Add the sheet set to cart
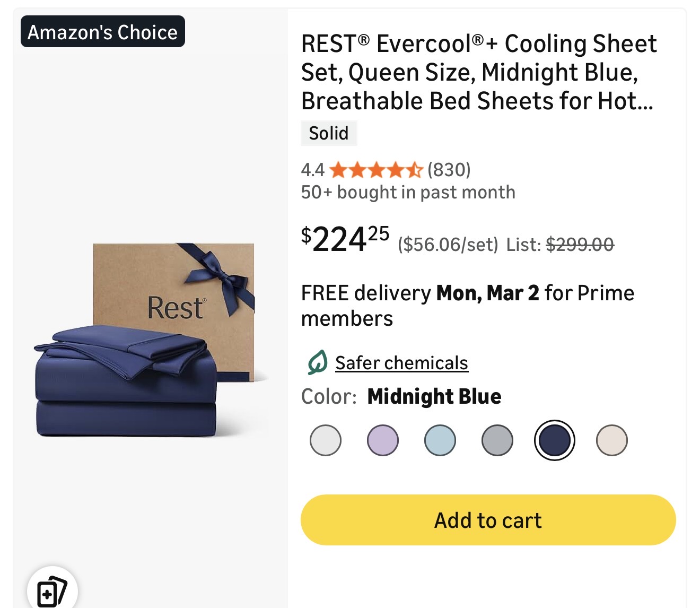Screen dimensions: 700x608 [x=488, y=520]
